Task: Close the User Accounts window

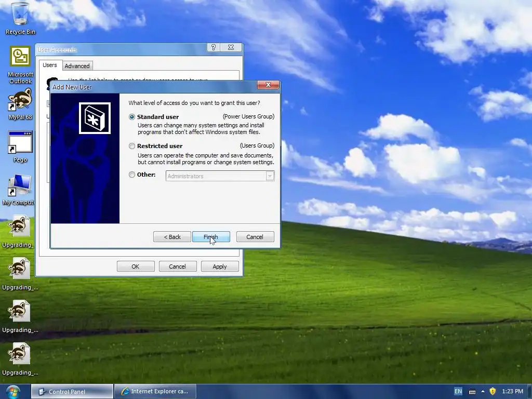Action: coord(231,47)
